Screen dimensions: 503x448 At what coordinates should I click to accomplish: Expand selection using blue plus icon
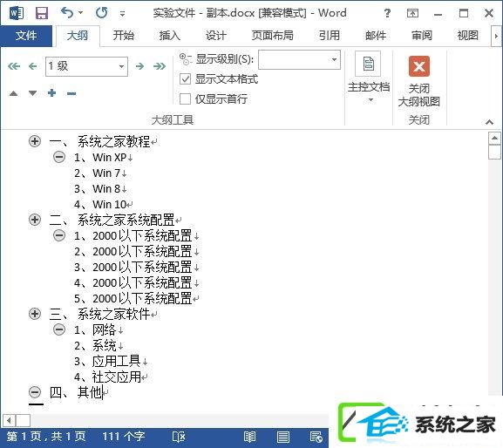[51, 93]
